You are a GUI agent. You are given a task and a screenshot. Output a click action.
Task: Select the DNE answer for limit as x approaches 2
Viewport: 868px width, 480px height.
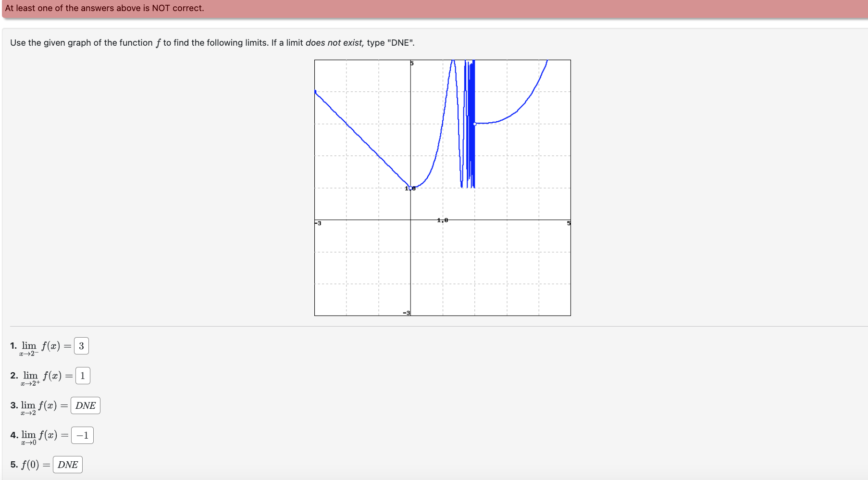(85, 405)
